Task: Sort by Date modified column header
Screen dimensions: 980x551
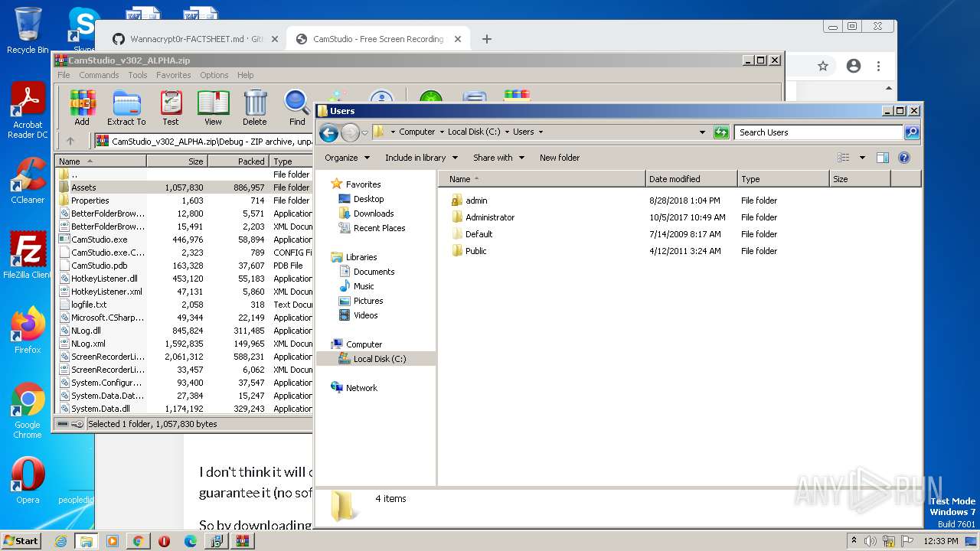Action: [692, 179]
